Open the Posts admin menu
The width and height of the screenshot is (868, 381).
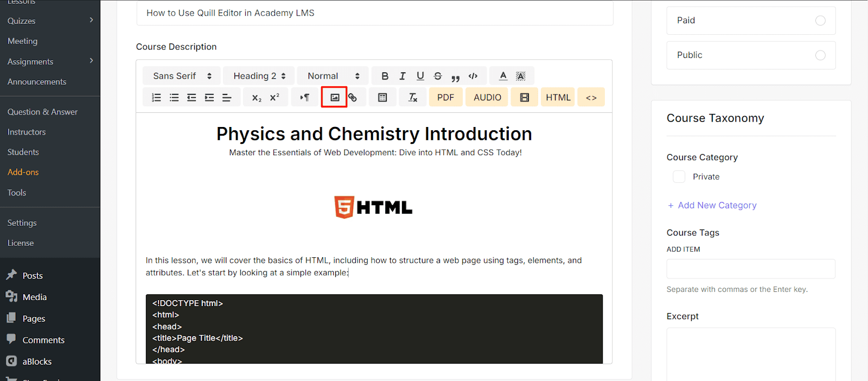[33, 276]
